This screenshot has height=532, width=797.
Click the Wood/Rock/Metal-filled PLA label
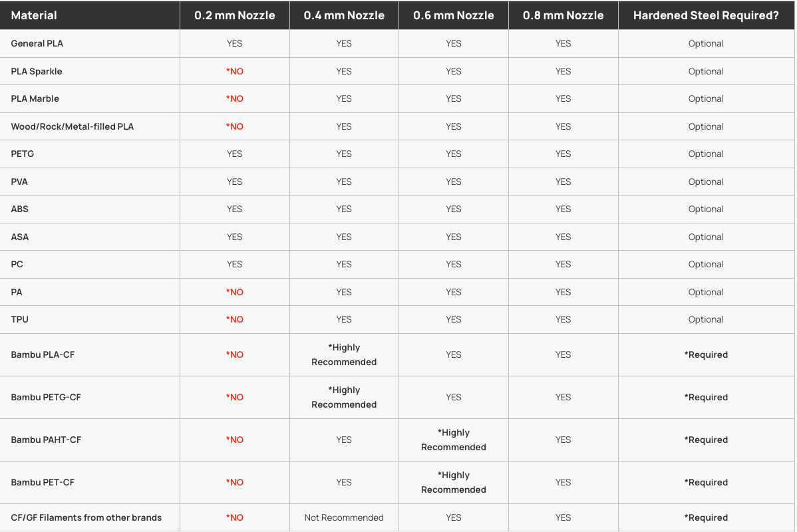[x=73, y=126]
